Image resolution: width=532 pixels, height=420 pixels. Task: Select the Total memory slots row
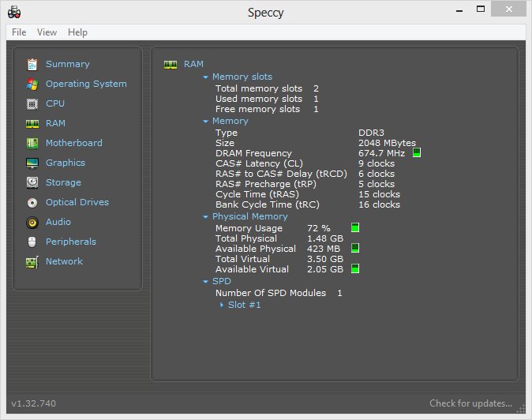[x=267, y=88]
